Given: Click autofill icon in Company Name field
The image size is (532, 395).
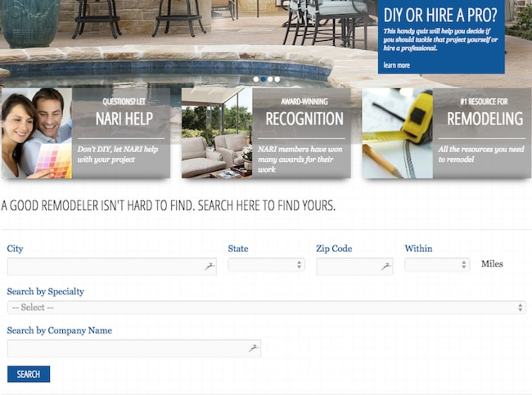Looking at the screenshot, I should (253, 348).
